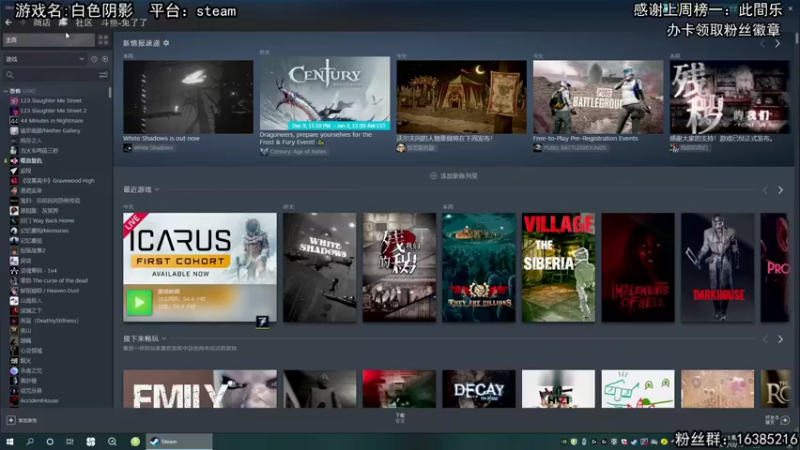Open the 斗鱼-兔了了 profile tab
This screenshot has height=450, width=800.
[124, 23]
